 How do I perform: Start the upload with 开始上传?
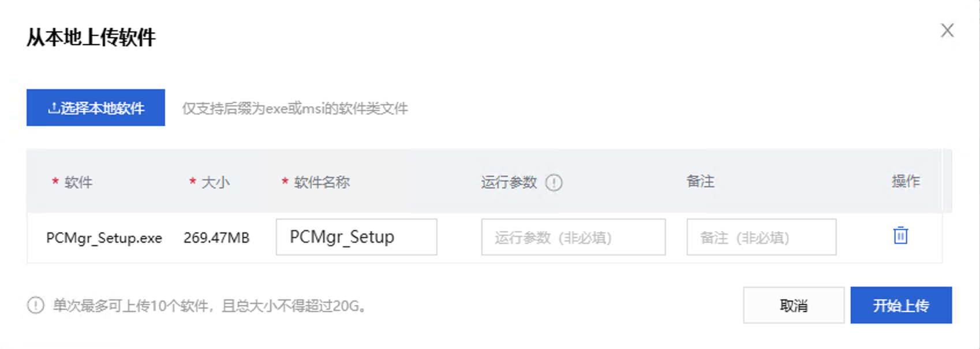tap(901, 305)
